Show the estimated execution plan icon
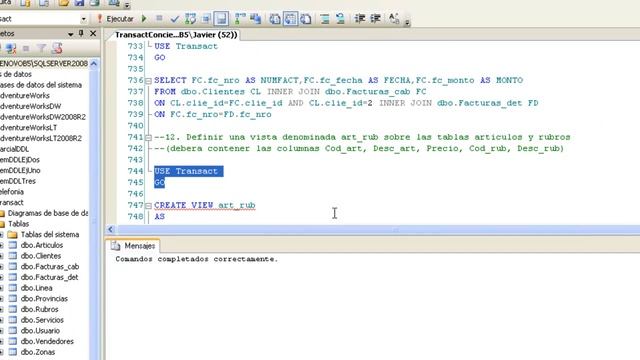Screen dimensions: 640x360 pos(190,19)
